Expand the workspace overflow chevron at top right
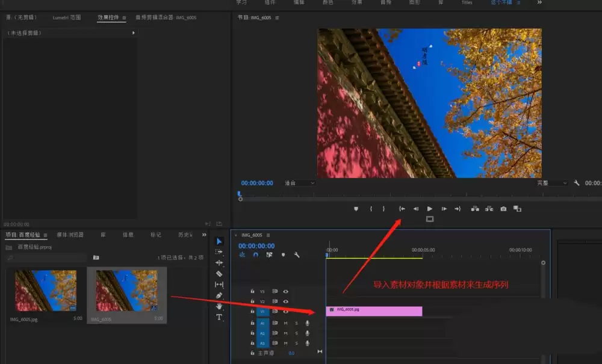Screen dimensions: 602x364 [x=539, y=2]
